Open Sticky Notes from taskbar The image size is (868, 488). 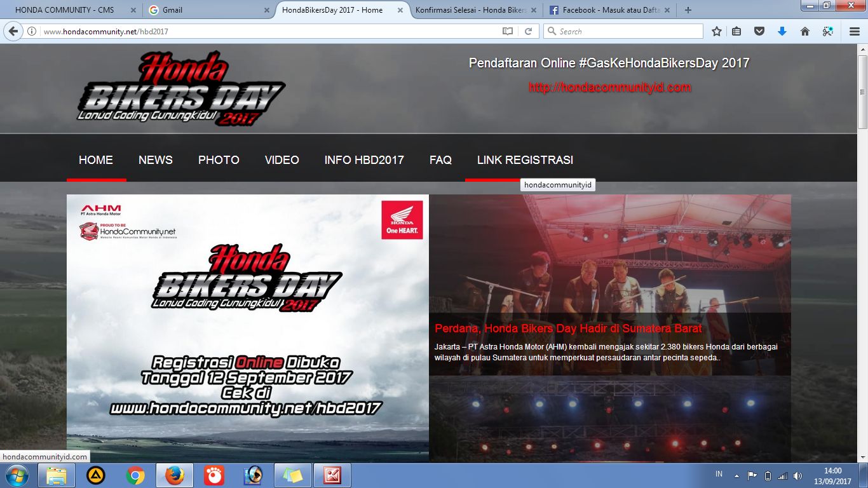point(293,475)
